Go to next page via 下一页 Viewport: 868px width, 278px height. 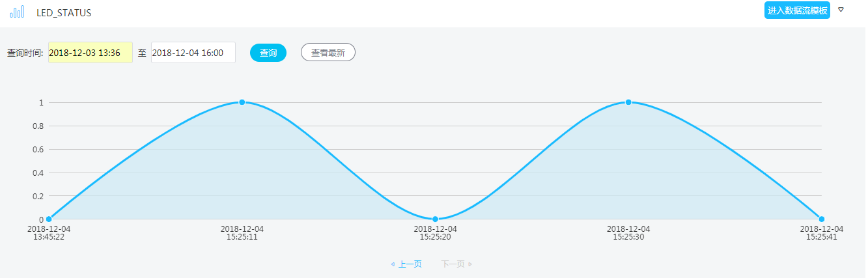pyautogui.click(x=453, y=264)
